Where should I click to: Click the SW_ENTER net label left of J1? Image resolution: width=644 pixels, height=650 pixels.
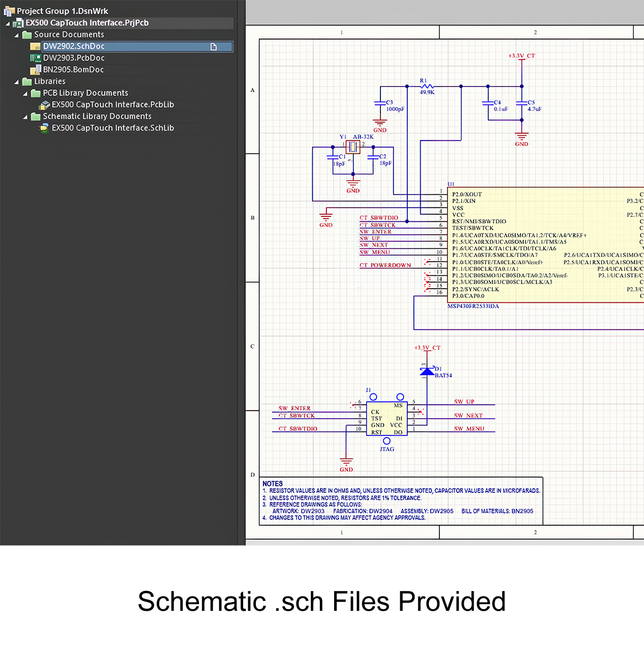(294, 408)
